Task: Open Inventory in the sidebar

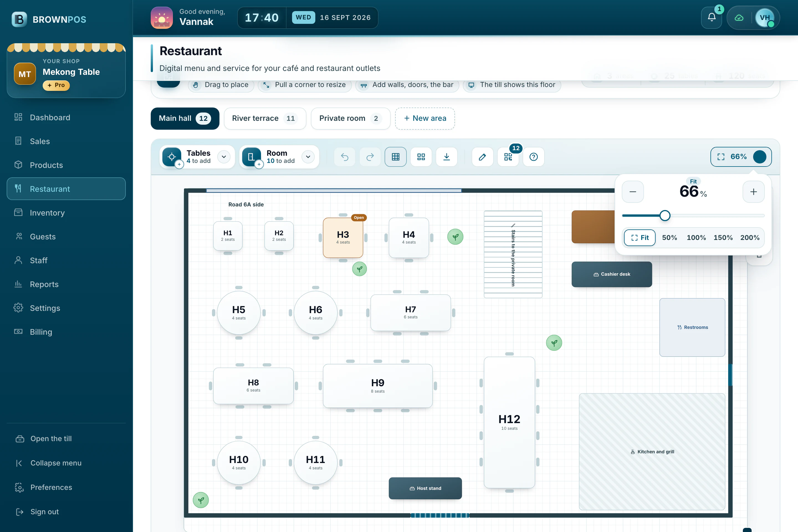Action: click(66, 213)
